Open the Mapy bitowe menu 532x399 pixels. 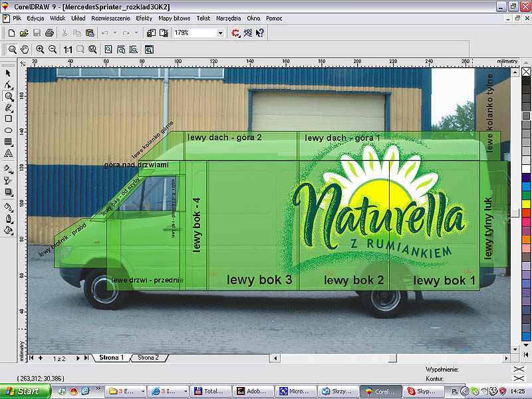(x=174, y=19)
